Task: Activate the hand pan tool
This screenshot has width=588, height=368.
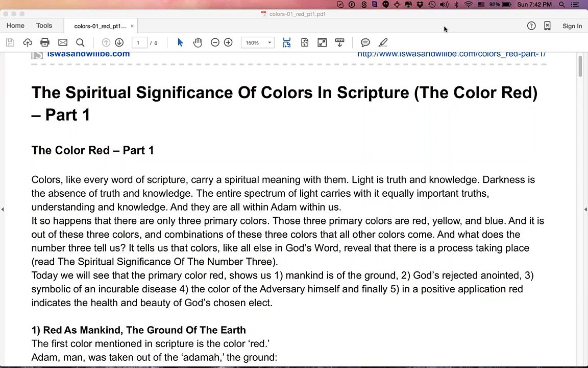Action: [198, 42]
